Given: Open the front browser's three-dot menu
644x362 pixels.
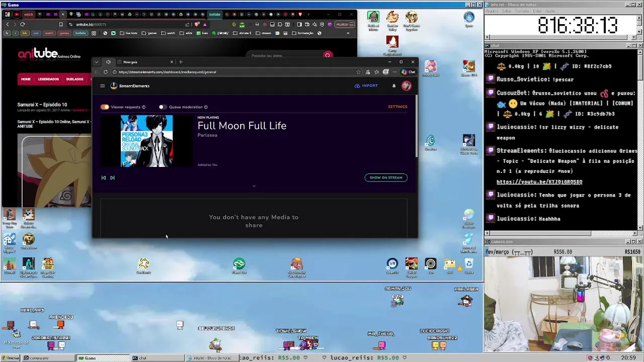Looking at the screenshot, I should [394, 72].
